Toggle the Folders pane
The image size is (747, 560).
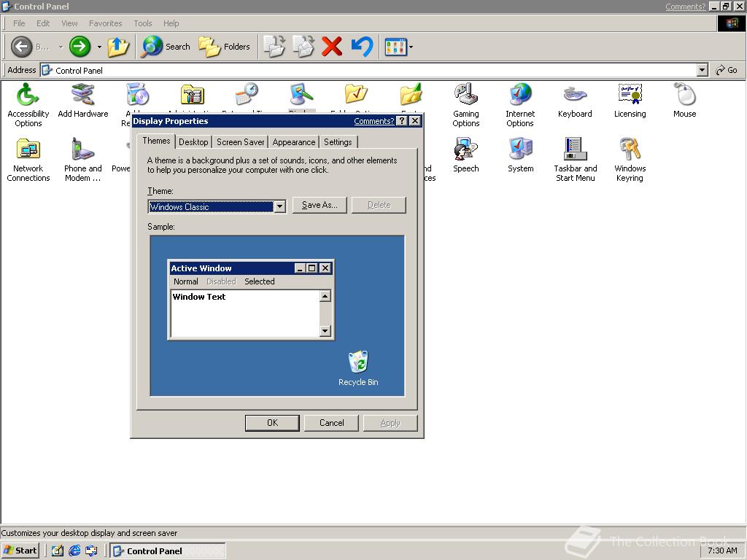[x=225, y=47]
